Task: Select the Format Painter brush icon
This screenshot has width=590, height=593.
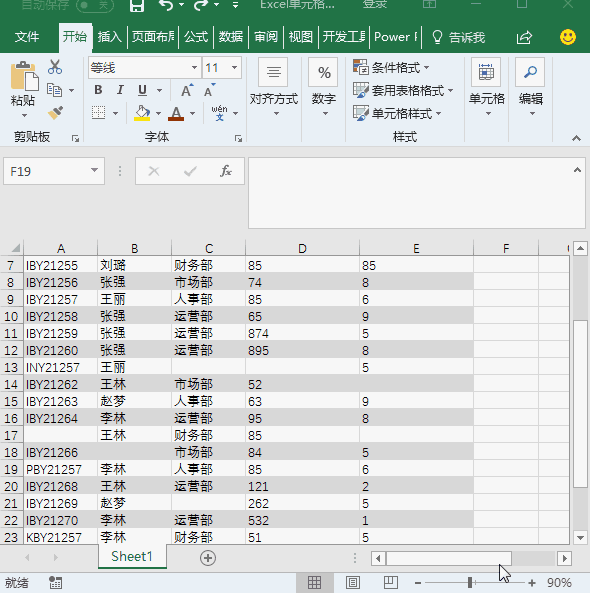Action: pos(56,113)
